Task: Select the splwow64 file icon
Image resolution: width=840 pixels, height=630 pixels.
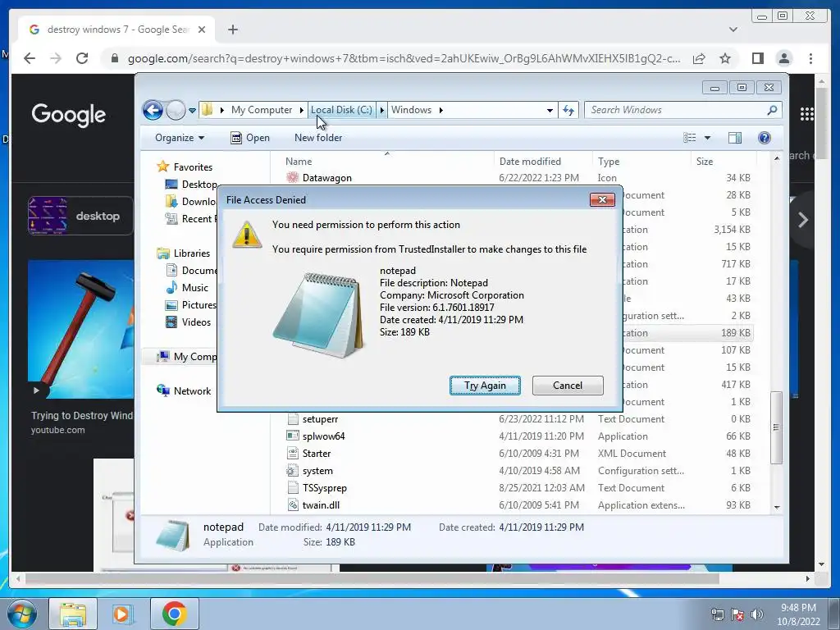Action: (293, 436)
